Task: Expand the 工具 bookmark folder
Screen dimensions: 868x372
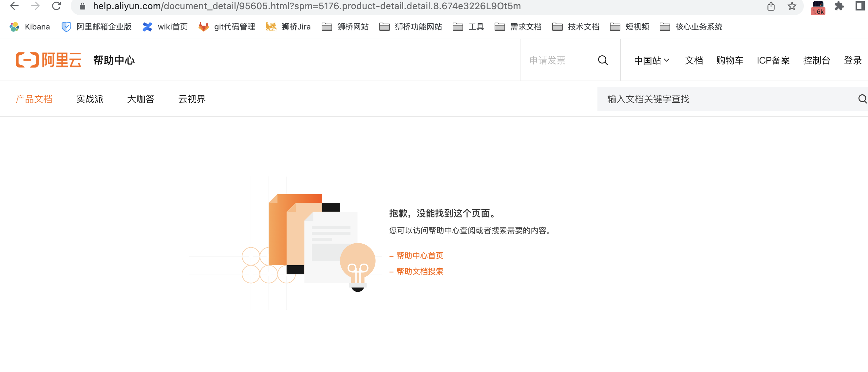Action: coord(468,27)
